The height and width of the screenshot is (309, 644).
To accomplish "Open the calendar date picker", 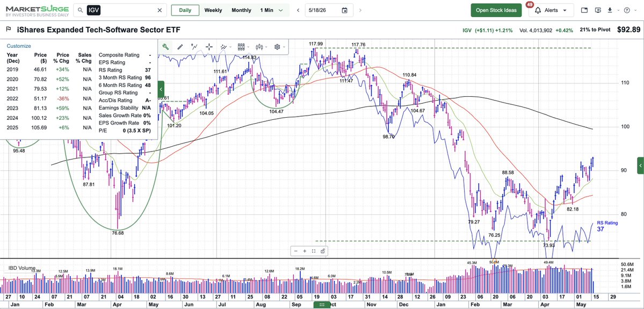I will tap(344, 10).
